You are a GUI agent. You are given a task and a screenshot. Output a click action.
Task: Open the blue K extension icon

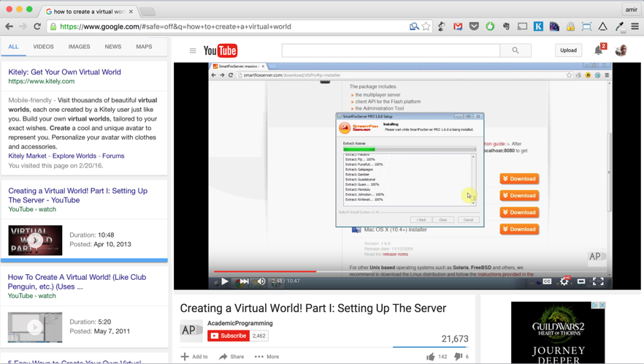point(538,26)
